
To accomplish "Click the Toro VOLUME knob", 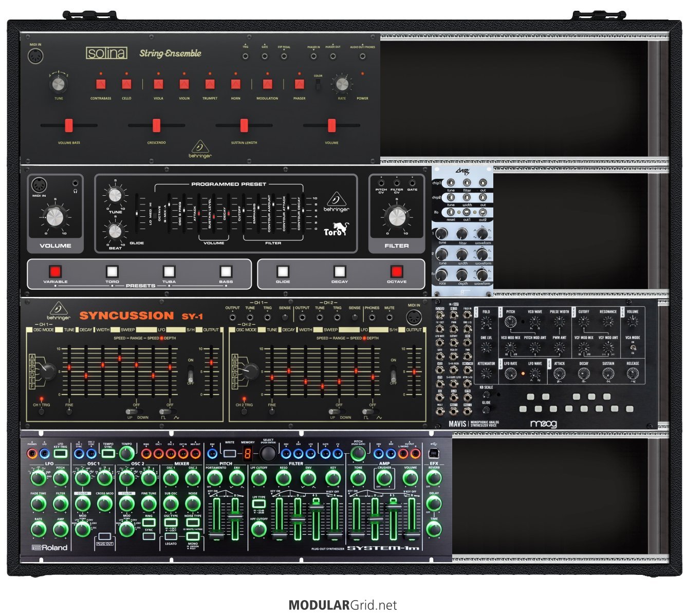I will pos(55,217).
